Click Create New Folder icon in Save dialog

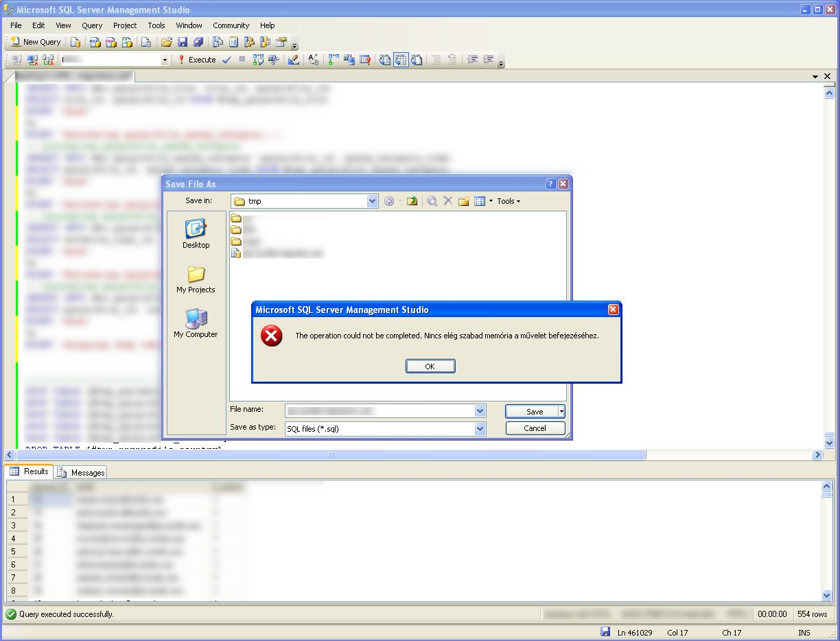pos(464,201)
